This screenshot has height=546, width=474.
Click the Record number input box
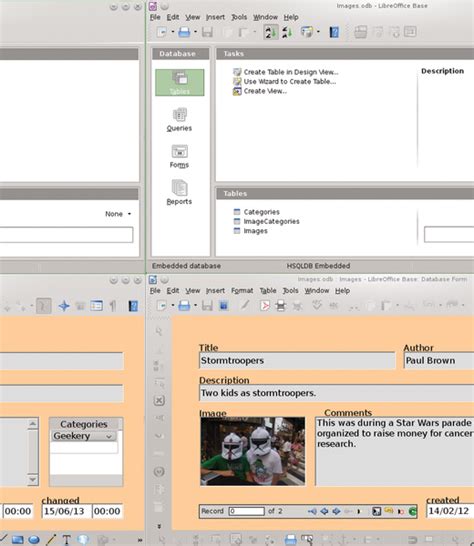[246, 511]
